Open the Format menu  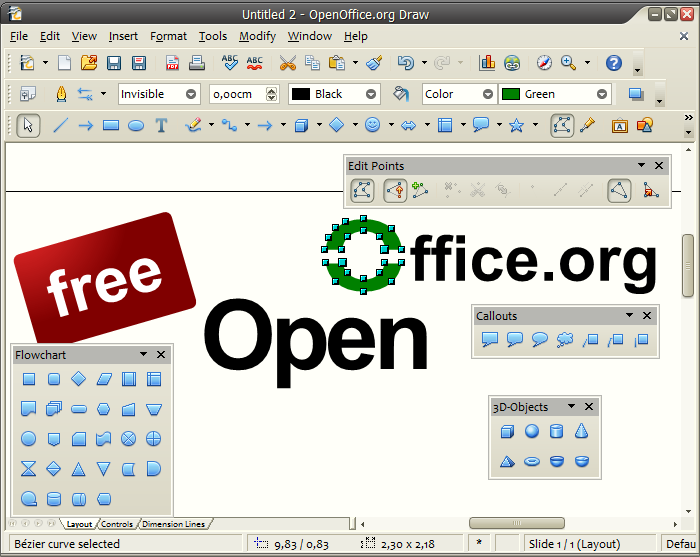tap(168, 36)
